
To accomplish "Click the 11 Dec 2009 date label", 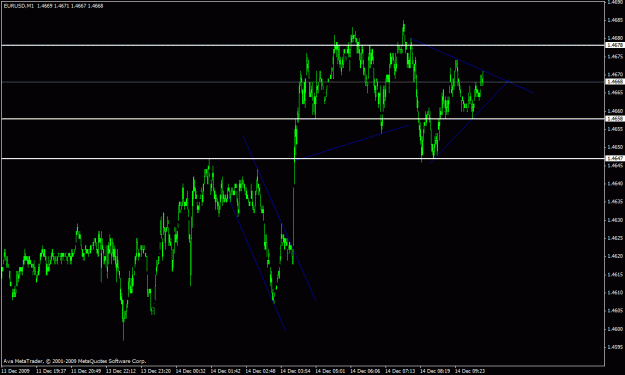I will tap(15, 371).
